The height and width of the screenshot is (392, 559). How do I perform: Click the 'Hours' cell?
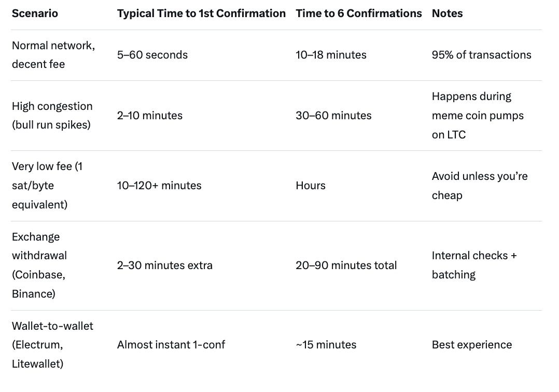311,186
